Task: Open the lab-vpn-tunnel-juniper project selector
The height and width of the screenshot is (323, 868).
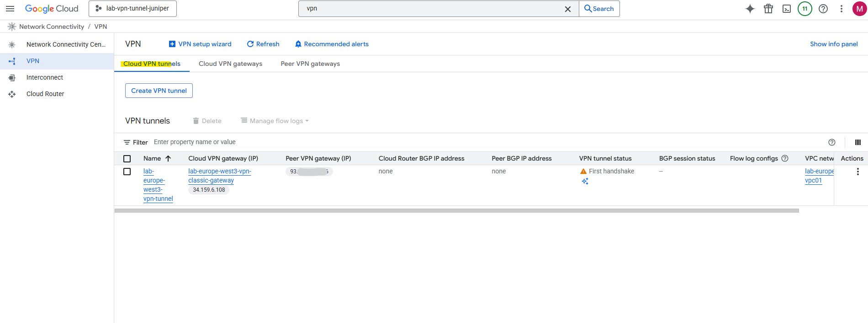Action: tap(132, 9)
